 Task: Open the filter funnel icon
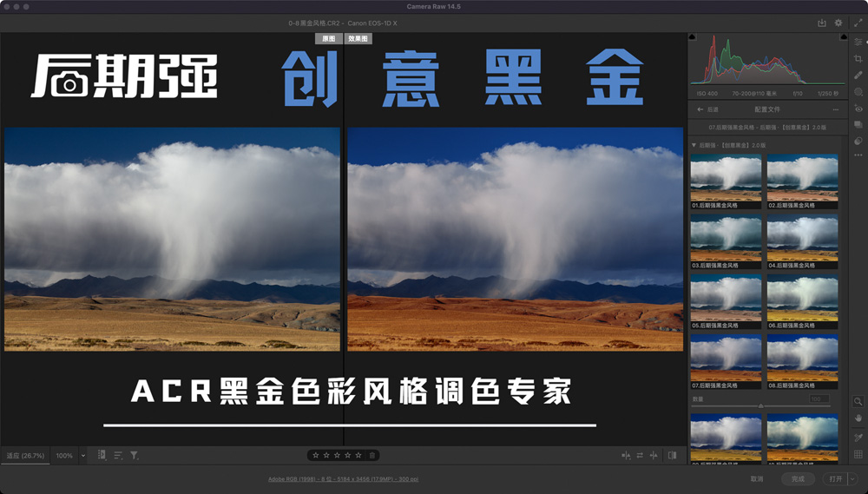pyautogui.click(x=134, y=455)
